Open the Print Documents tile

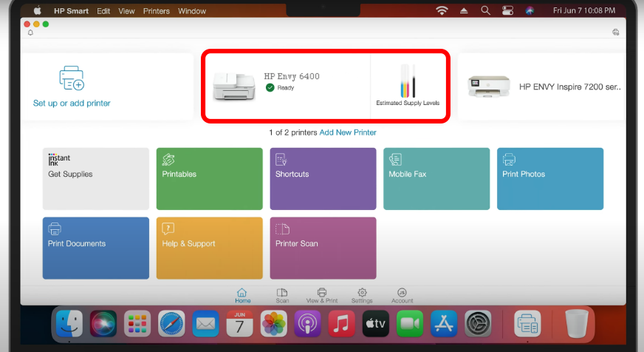tap(96, 248)
